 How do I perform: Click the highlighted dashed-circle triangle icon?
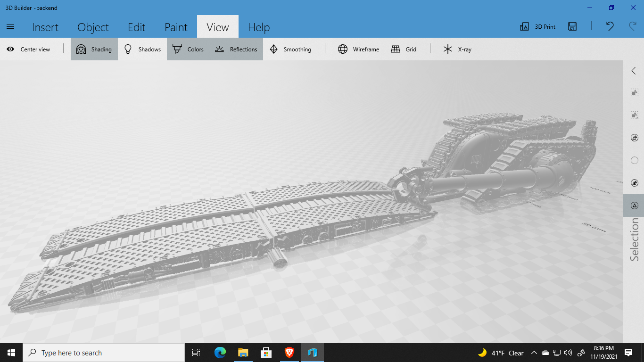(x=635, y=206)
